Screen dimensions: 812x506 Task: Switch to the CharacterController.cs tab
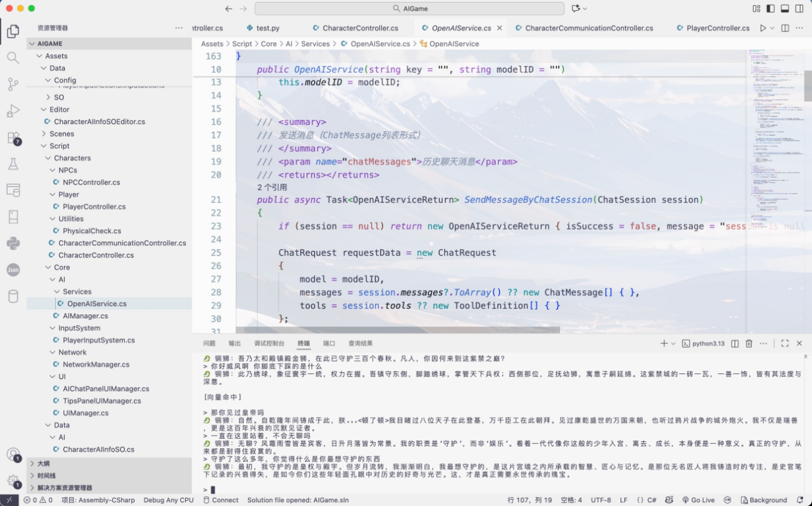coord(360,28)
